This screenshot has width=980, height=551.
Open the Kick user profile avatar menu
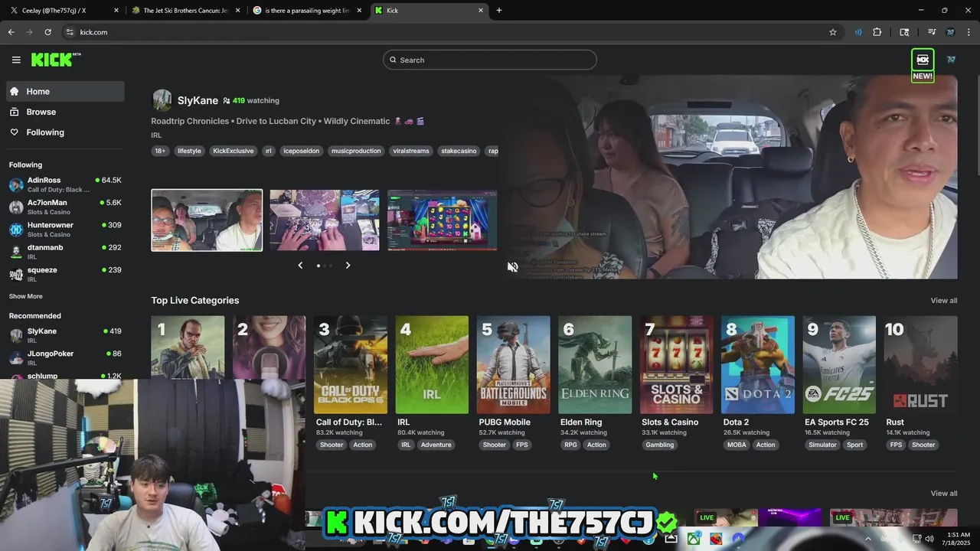click(x=951, y=60)
